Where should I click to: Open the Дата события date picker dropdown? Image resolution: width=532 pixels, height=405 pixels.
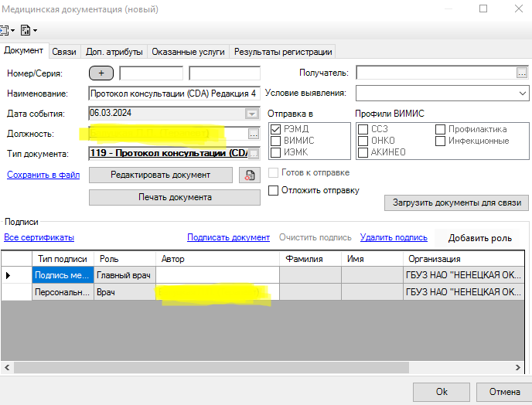251,114
